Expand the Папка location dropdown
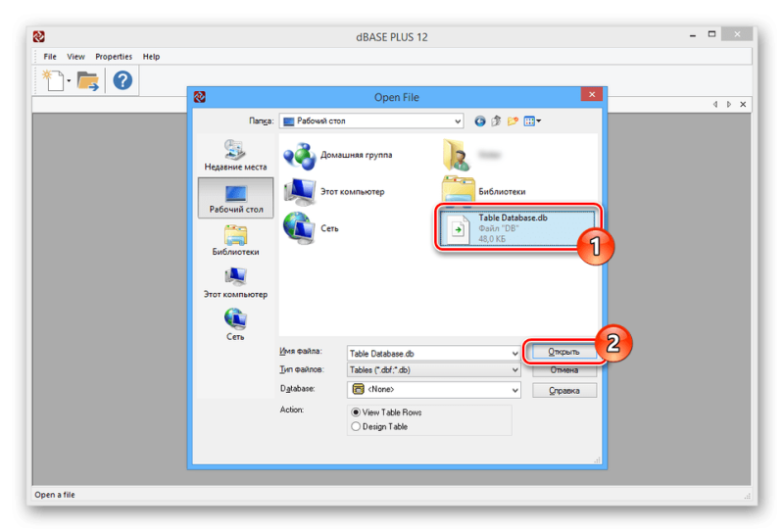Image resolution: width=784 pixels, height=532 pixels. pos(458,121)
